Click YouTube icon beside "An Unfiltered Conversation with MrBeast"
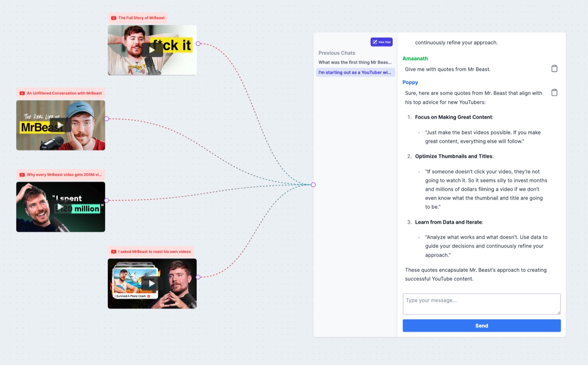The width and height of the screenshot is (588, 365). pyautogui.click(x=22, y=93)
